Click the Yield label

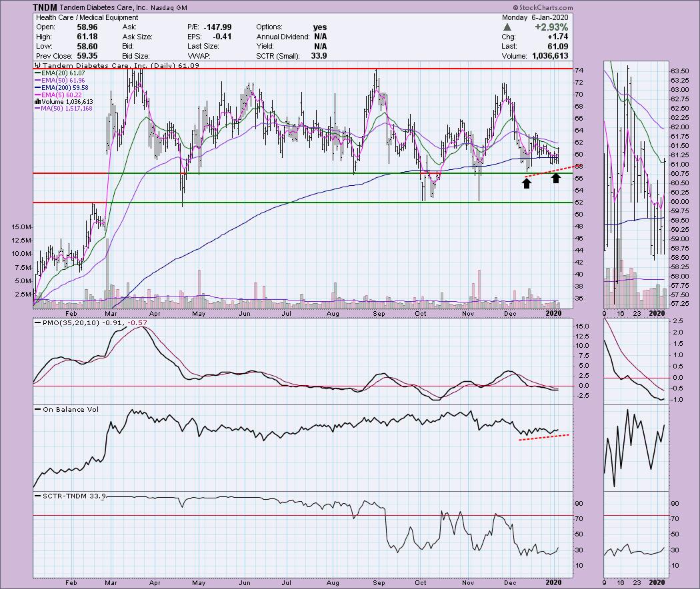coord(265,47)
